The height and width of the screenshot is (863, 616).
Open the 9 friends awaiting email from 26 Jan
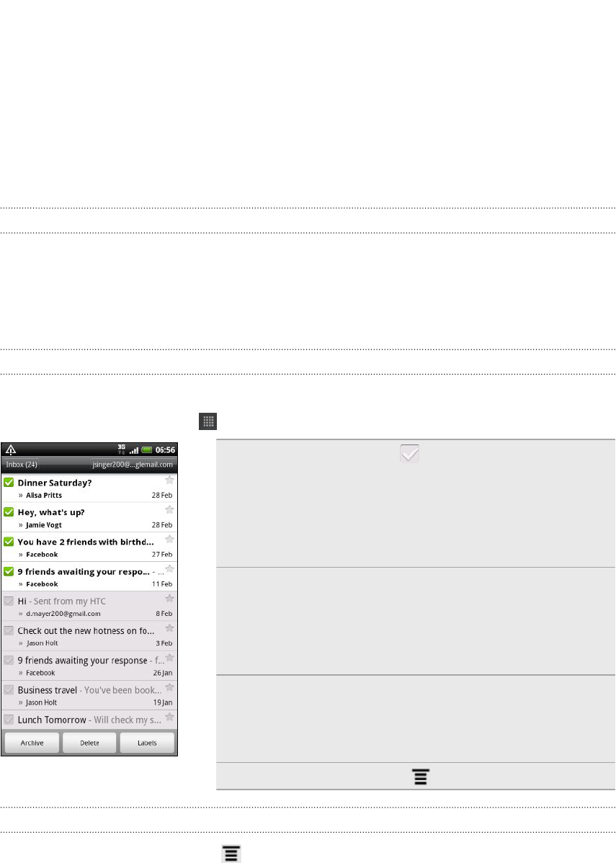[x=89, y=666]
